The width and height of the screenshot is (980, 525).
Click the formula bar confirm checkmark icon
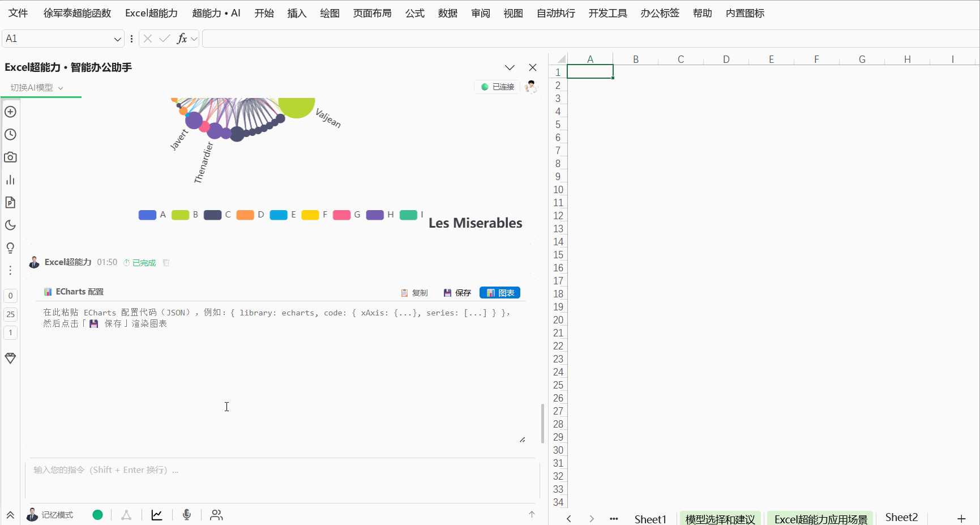coord(165,39)
